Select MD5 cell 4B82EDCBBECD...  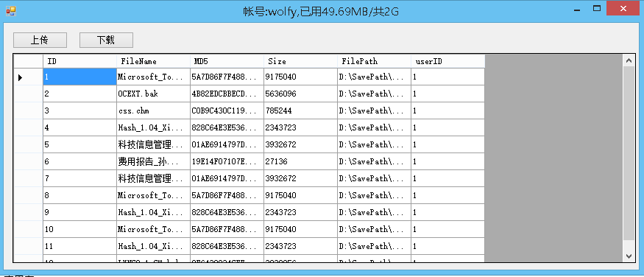tap(227, 94)
